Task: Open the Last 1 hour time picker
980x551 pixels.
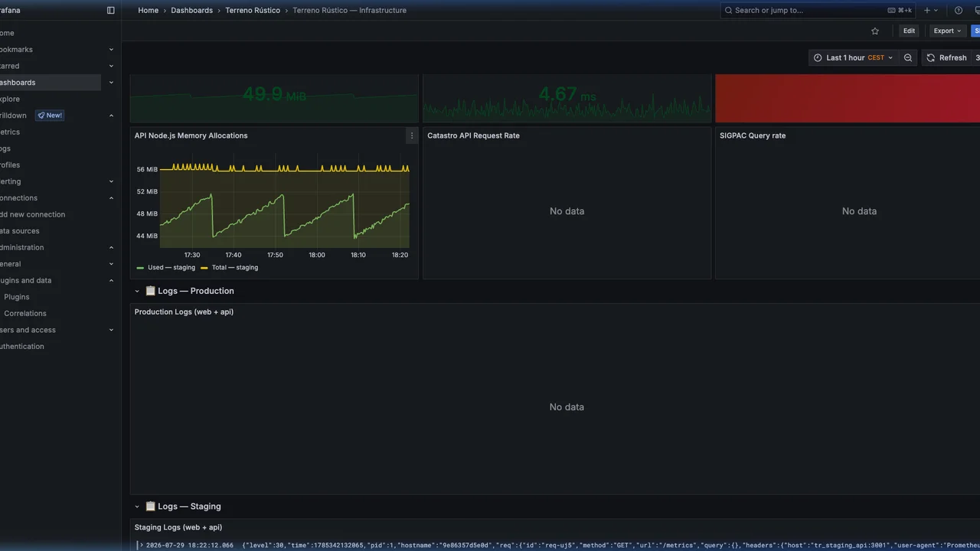Action: pyautogui.click(x=853, y=58)
